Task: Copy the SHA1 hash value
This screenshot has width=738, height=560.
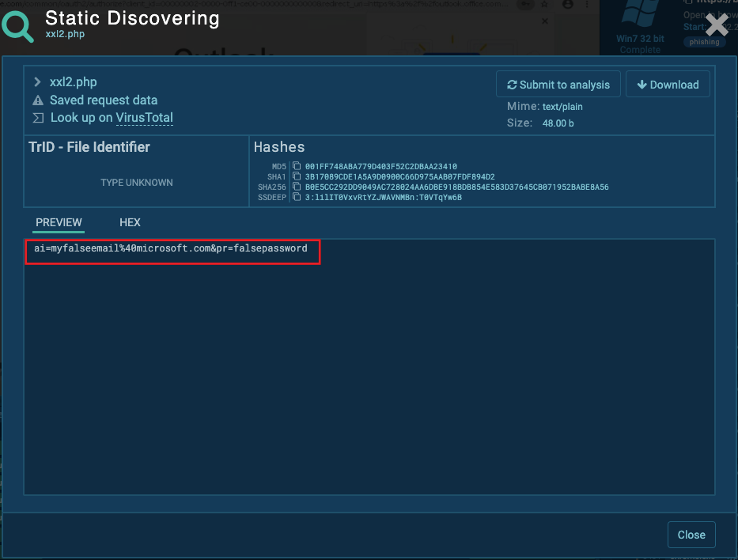Action: pos(297,176)
